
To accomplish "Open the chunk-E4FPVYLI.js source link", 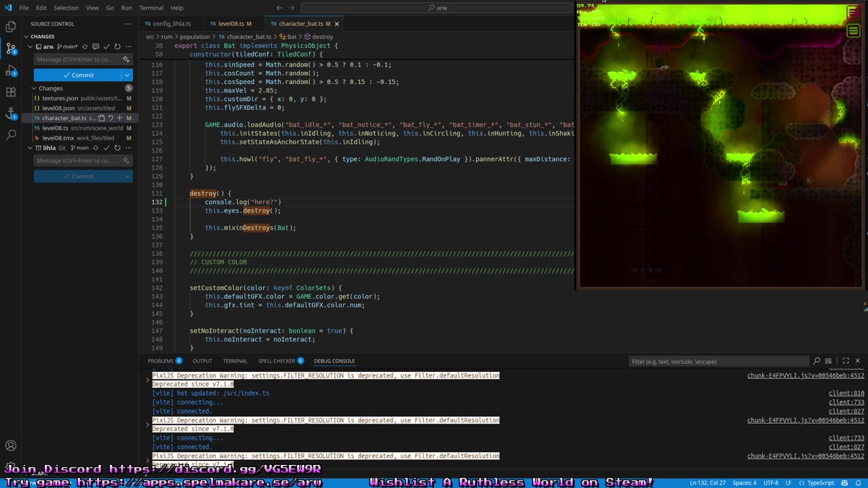I will [x=805, y=375].
